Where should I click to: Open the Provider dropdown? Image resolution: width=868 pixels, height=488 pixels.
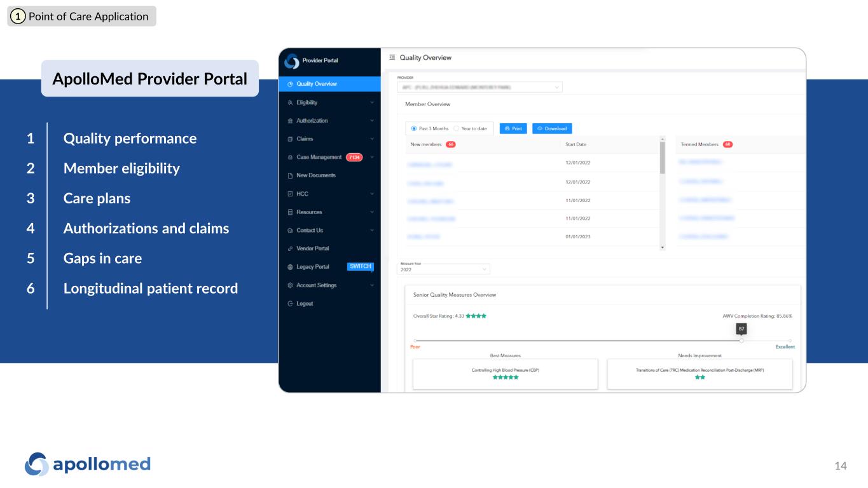tap(479, 87)
